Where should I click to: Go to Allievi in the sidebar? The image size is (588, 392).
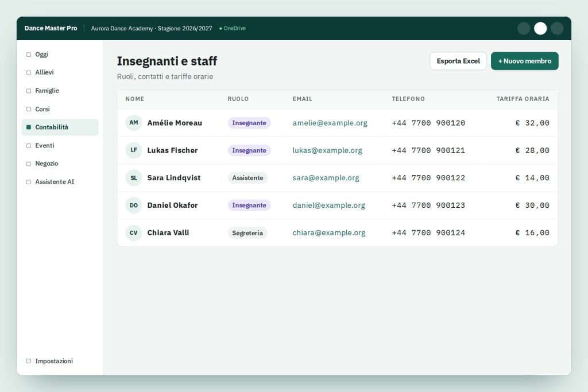tap(60, 72)
